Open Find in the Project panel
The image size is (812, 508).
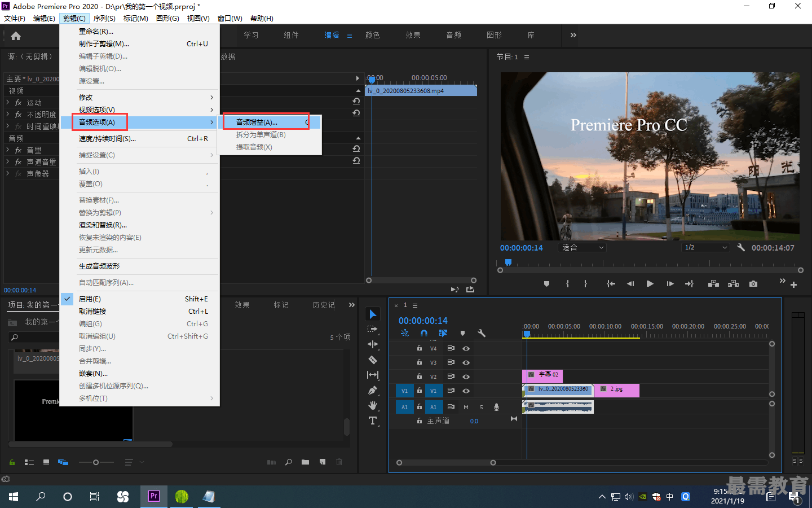[x=288, y=462]
